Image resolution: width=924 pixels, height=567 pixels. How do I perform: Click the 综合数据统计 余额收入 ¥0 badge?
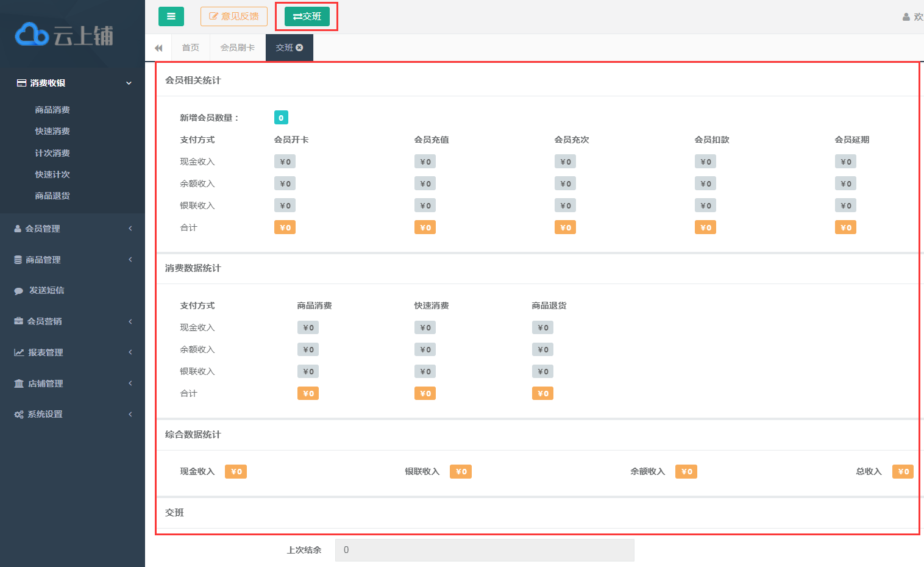(686, 471)
